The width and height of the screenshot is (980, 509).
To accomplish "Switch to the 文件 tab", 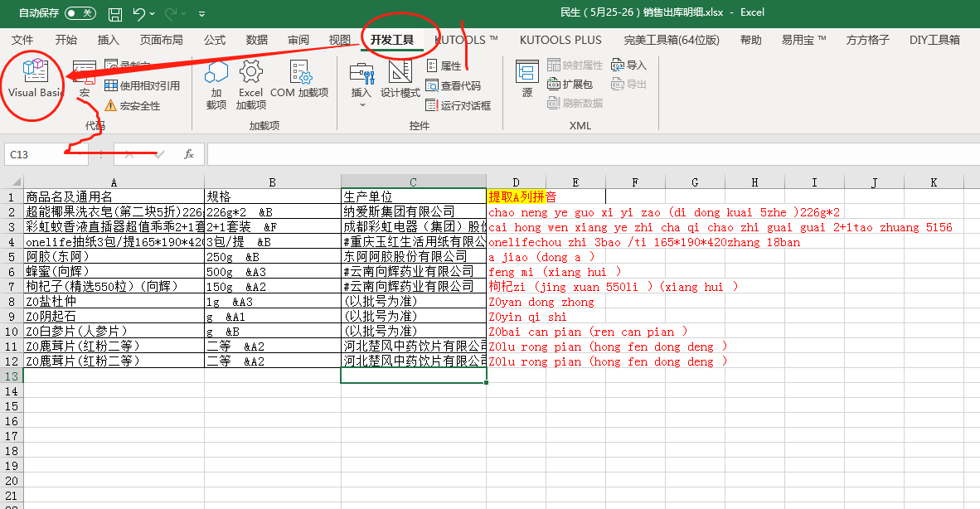I will [22, 40].
